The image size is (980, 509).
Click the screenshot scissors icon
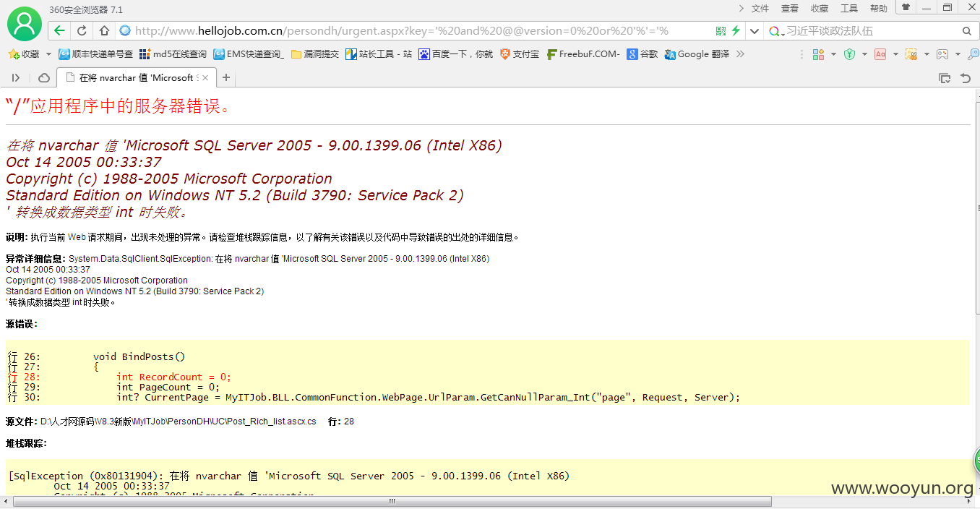[x=911, y=54]
